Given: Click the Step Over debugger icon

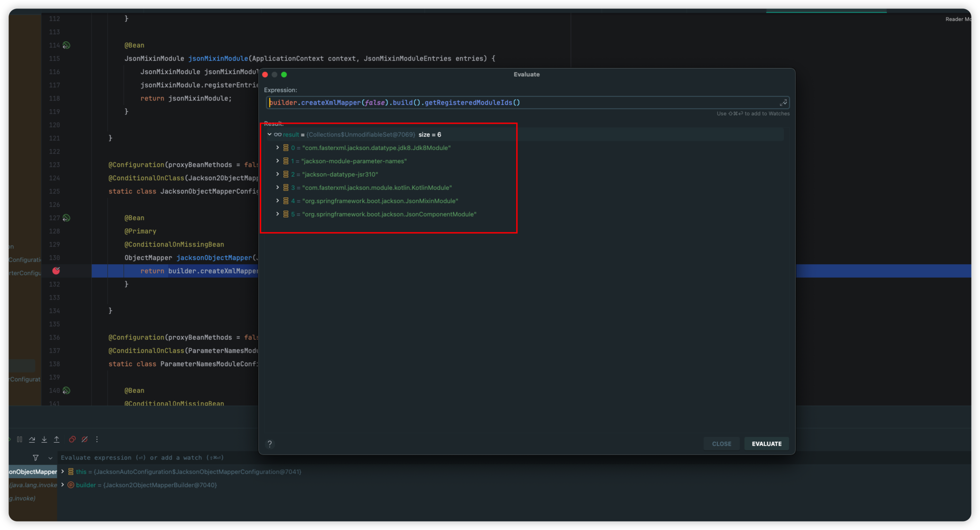Looking at the screenshot, I should [32, 439].
